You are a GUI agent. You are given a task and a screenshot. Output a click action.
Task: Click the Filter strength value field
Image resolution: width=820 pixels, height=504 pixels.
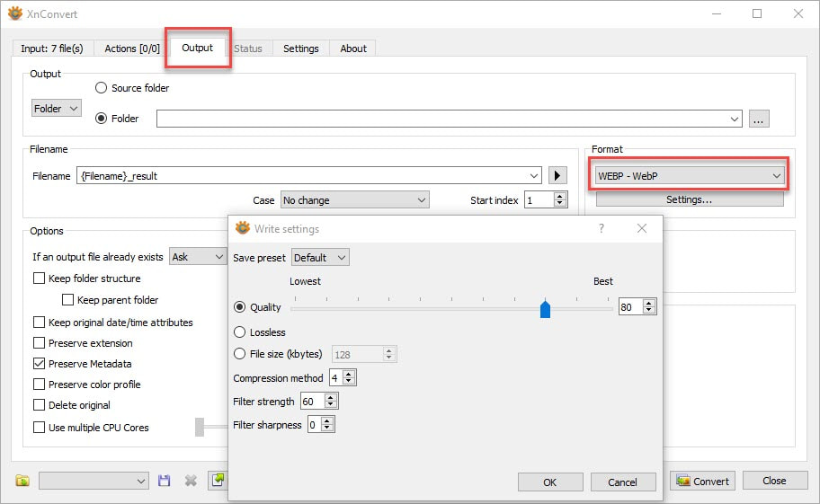(312, 401)
